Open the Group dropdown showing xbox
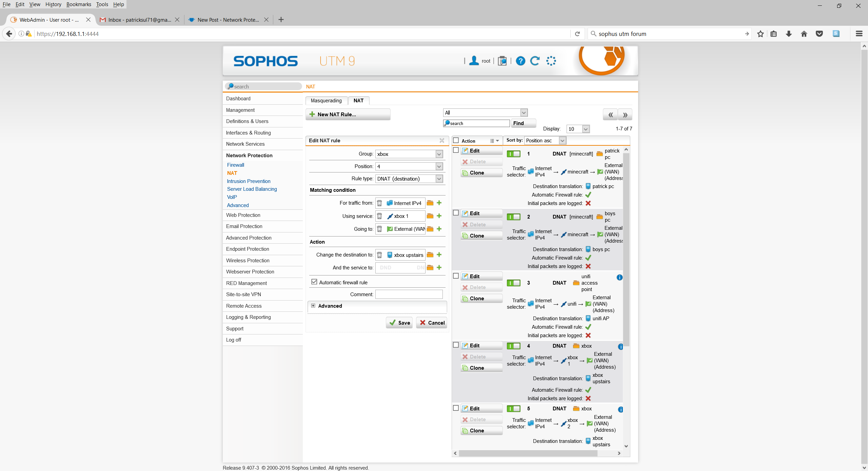The height and width of the screenshot is (471, 868). tap(409, 154)
